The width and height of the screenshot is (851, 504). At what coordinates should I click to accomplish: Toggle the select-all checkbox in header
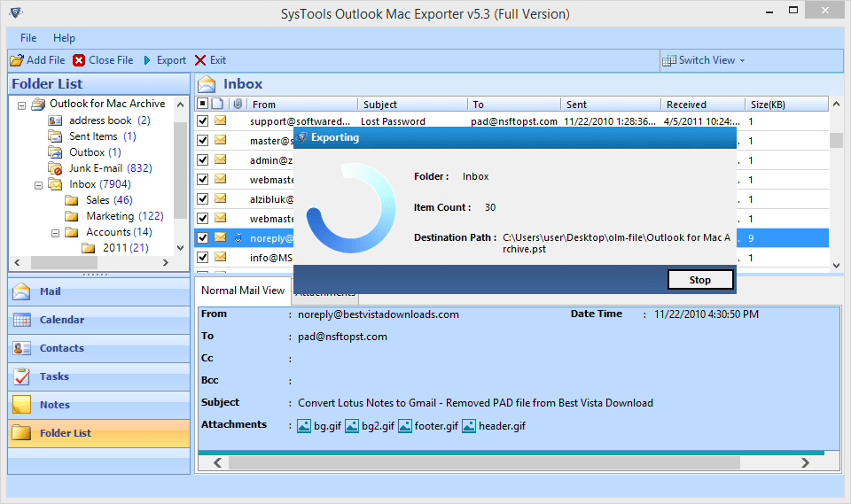(x=203, y=105)
